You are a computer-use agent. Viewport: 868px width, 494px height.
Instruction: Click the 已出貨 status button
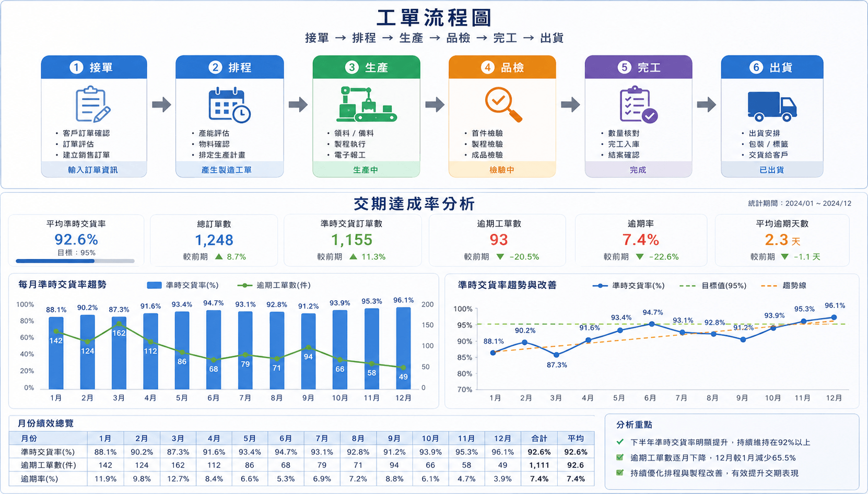coord(772,170)
